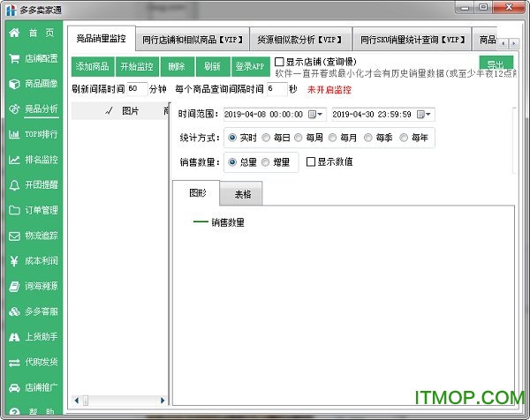Click the 刷新间隔时间 minutes input field

click(136, 89)
